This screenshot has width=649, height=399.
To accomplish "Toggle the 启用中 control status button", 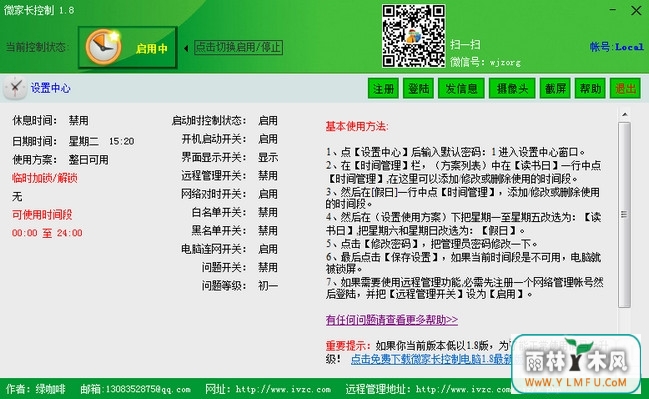I will [x=127, y=48].
